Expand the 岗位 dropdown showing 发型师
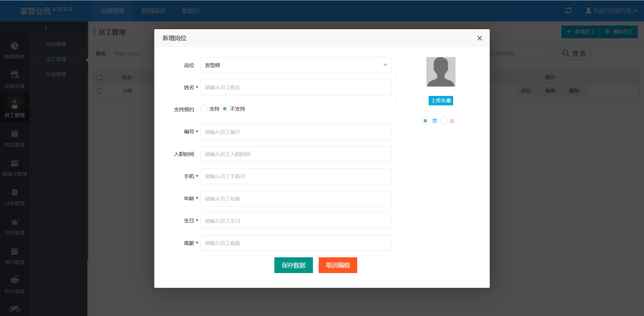This screenshot has height=316, width=644. pyautogui.click(x=296, y=65)
